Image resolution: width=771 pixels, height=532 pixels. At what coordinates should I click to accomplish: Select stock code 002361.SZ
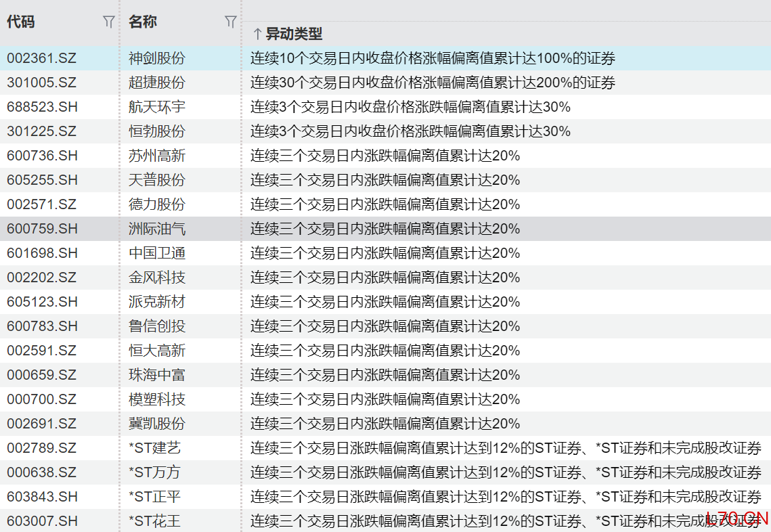click(x=42, y=58)
